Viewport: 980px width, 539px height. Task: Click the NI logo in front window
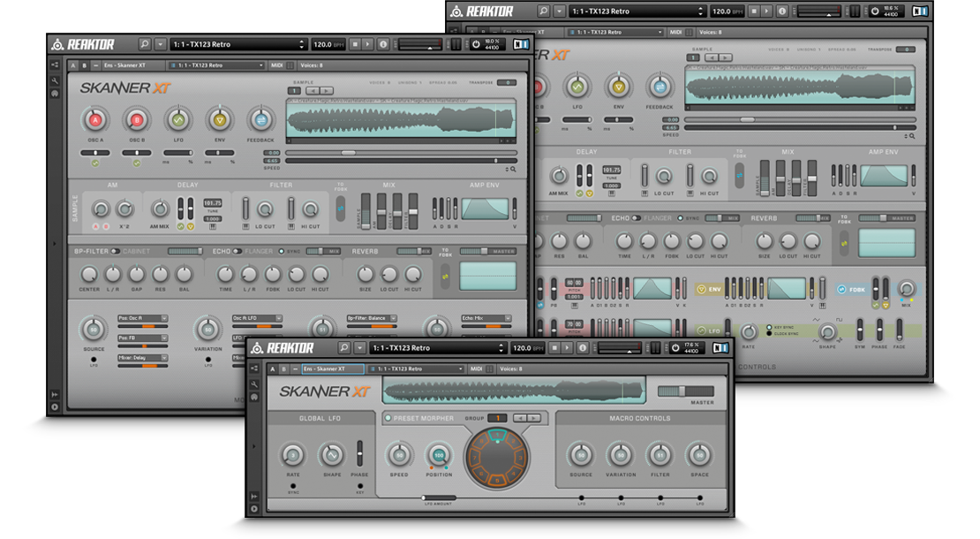click(720, 347)
